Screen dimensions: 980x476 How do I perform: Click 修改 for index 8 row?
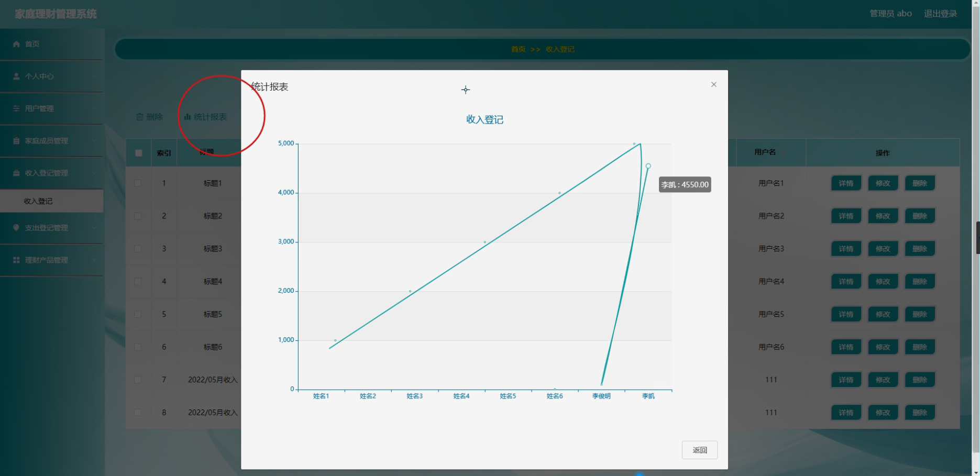click(x=883, y=413)
